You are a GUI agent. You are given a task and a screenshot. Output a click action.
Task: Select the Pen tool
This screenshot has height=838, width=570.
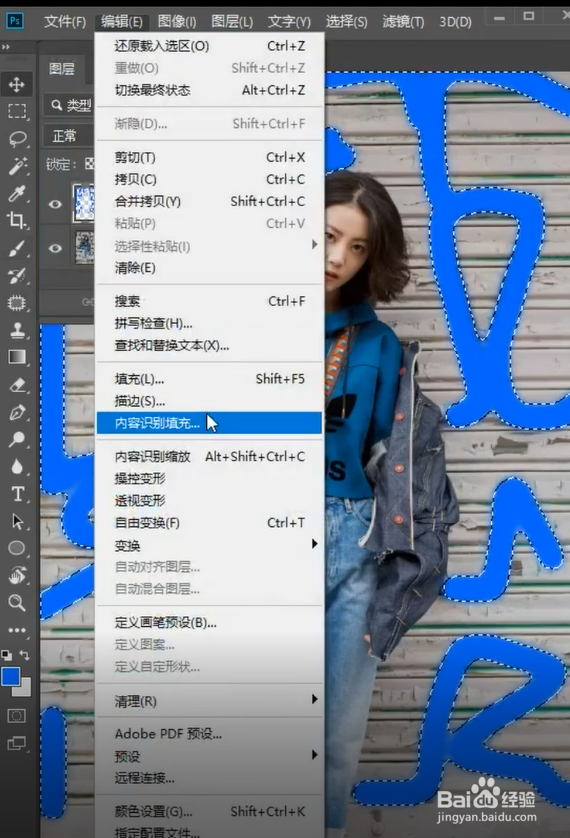[x=17, y=413]
